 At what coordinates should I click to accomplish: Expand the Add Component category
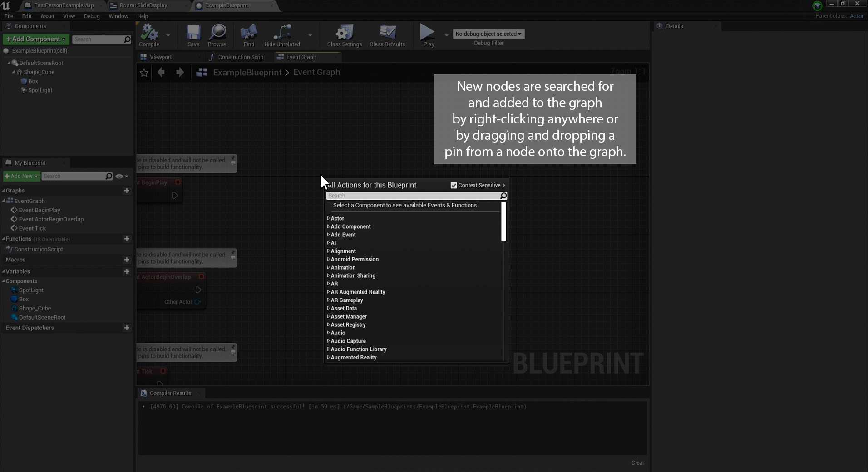(328, 226)
